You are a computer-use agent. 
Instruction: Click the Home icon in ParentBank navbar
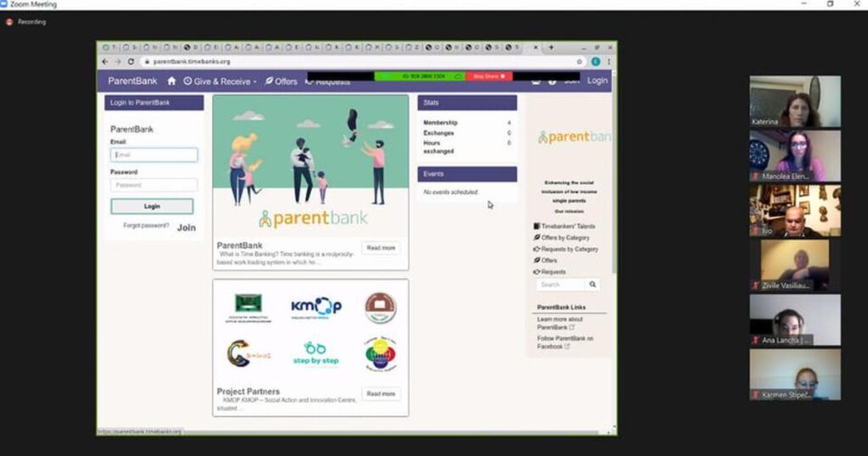click(172, 81)
